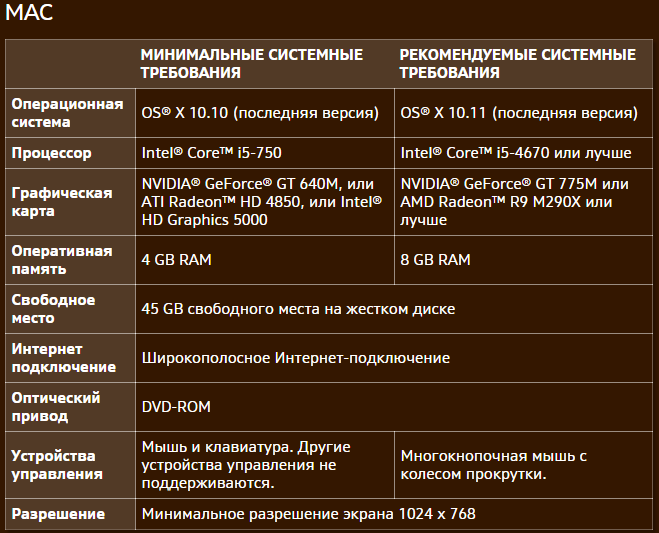Image resolution: width=659 pixels, height=533 pixels.
Task: Select the Операционная система row label
Action: tap(67, 113)
